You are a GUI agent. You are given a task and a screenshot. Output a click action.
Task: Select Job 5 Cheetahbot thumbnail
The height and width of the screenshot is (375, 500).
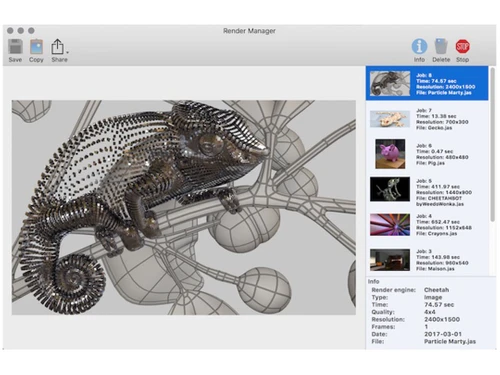click(390, 189)
